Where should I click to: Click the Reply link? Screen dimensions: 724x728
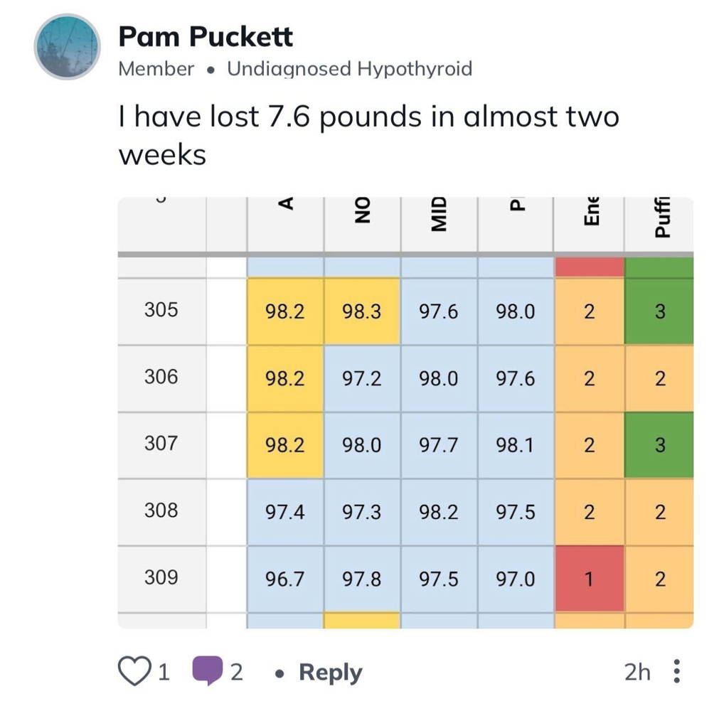point(330,672)
